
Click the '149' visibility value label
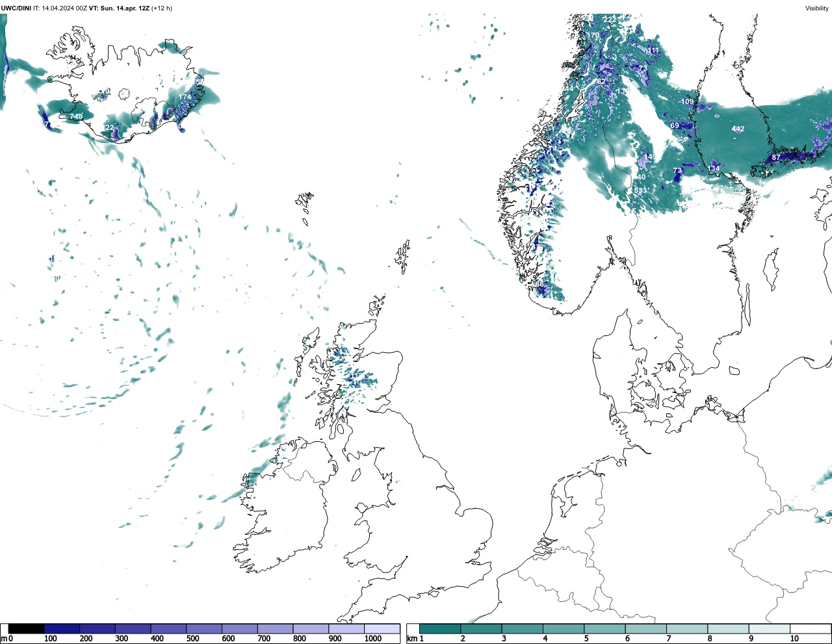point(650,157)
